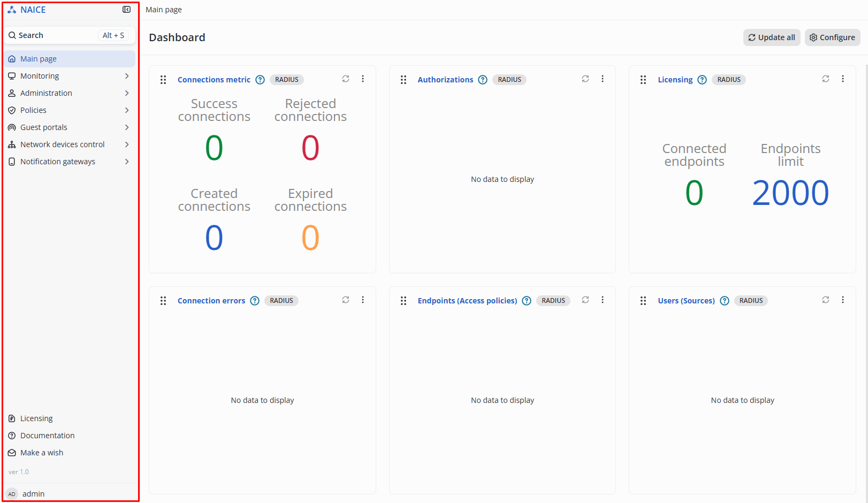
Task: Open the admin user profile
Action: pyautogui.click(x=33, y=494)
